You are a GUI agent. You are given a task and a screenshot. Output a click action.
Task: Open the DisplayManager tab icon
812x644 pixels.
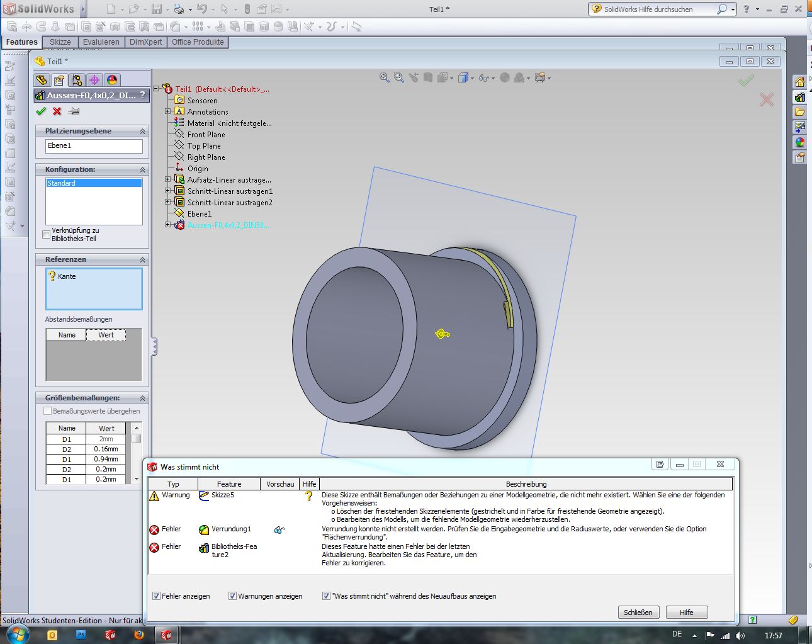coord(112,80)
